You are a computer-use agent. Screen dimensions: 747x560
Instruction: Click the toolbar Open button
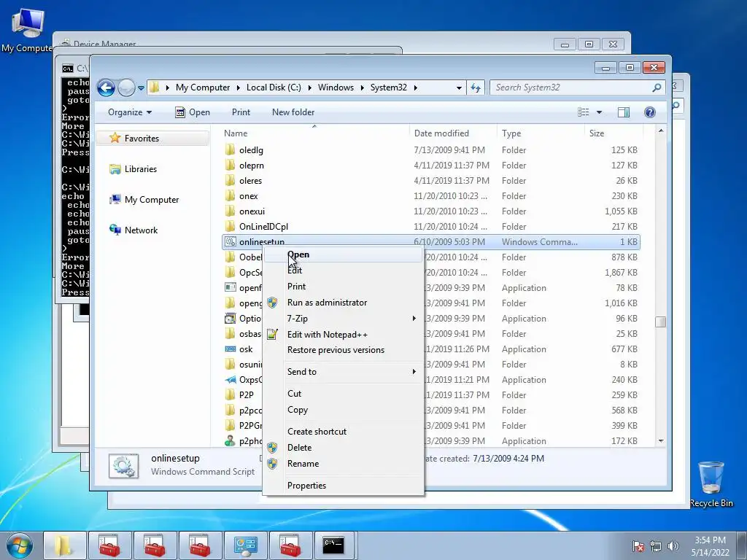[x=193, y=112]
